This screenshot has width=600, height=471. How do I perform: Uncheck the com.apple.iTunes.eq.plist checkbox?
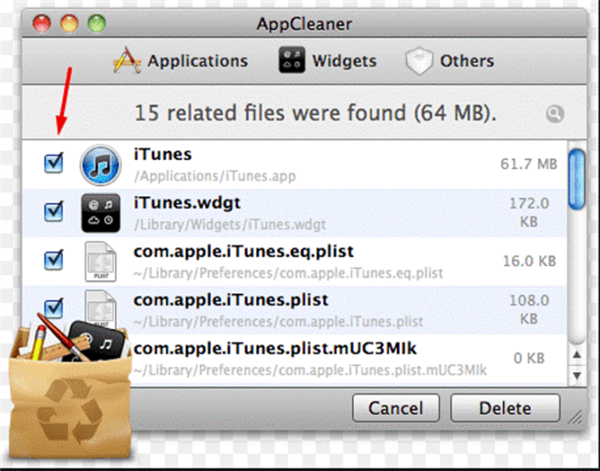pyautogui.click(x=54, y=260)
